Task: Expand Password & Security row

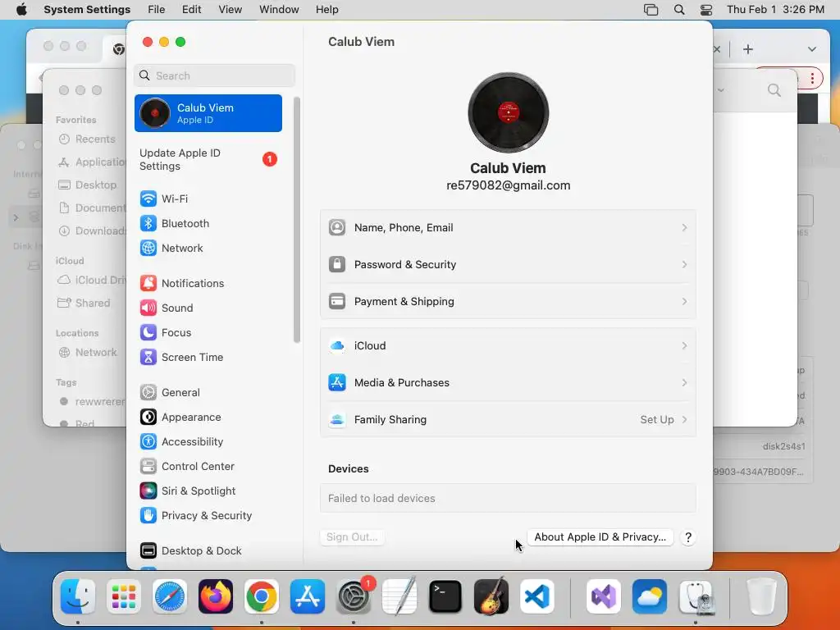Action: click(508, 265)
